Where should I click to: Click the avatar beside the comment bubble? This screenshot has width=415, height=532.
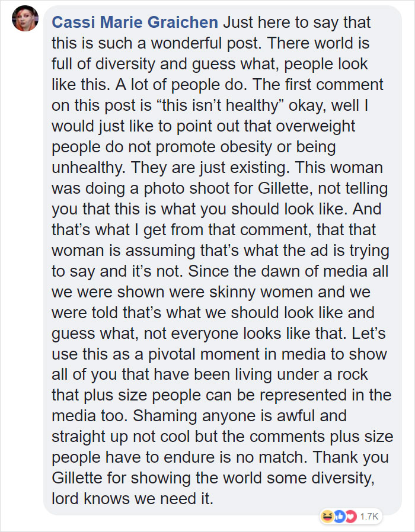(24, 18)
